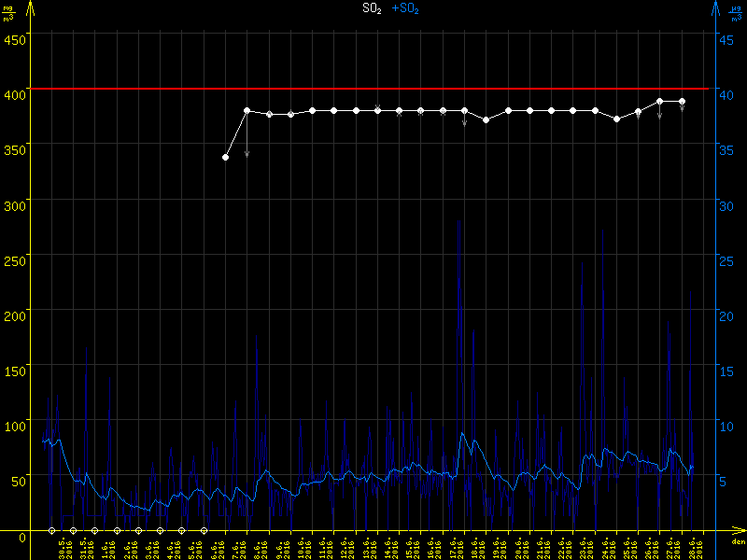Click the 30.5.2016 date label
The width and height of the screenshot is (747, 560).
pos(63,547)
